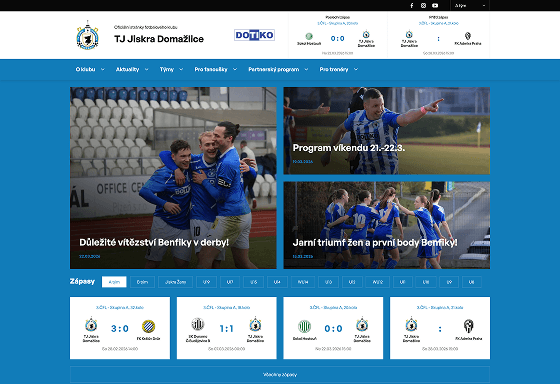Click the TJ Jiskra Domažlice crest logo
The image size is (560, 384).
coord(88,35)
